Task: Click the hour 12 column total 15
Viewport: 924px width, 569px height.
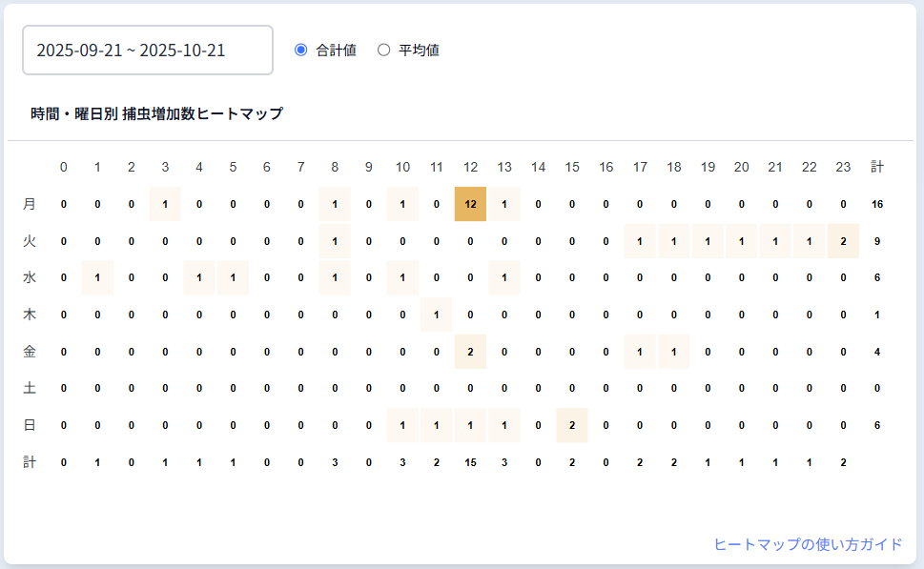Action: coord(471,462)
